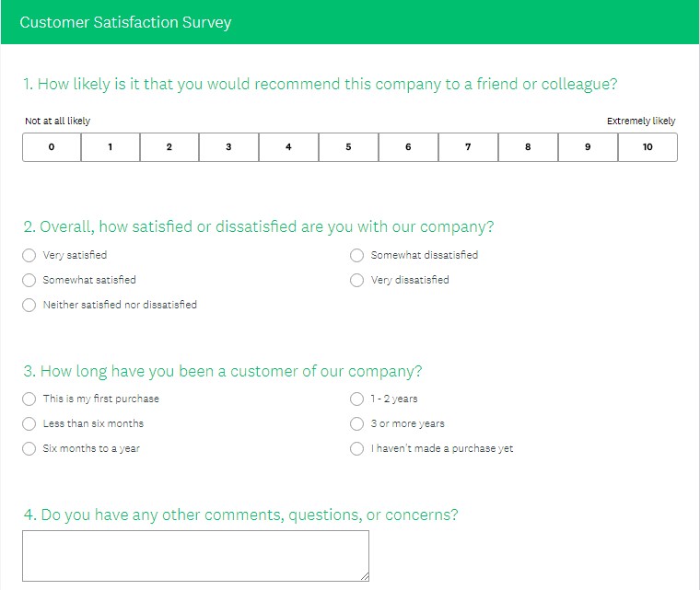Select I haven't made a purchase yet
Screen dimensions: 700x590
356,448
